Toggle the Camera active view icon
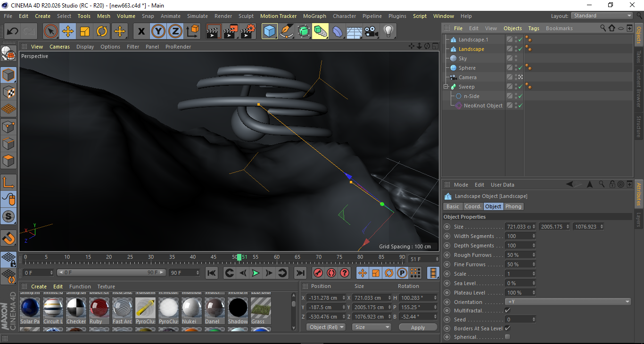 tap(520, 77)
